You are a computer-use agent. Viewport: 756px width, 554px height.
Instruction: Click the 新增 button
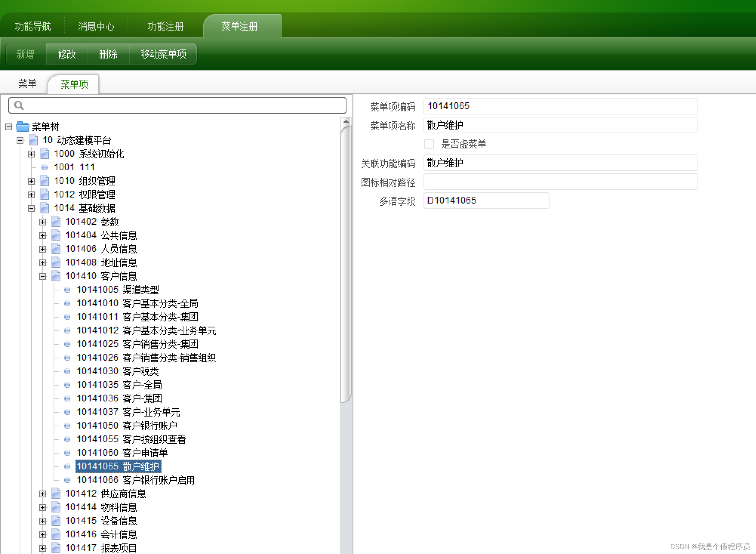point(26,54)
